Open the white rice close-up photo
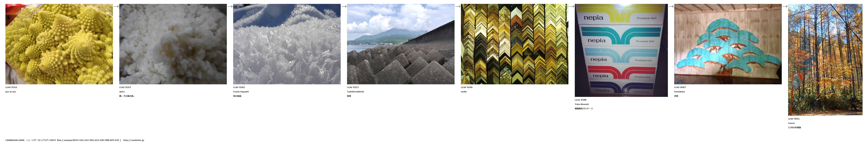The height and width of the screenshot is (144, 868). tap(173, 44)
